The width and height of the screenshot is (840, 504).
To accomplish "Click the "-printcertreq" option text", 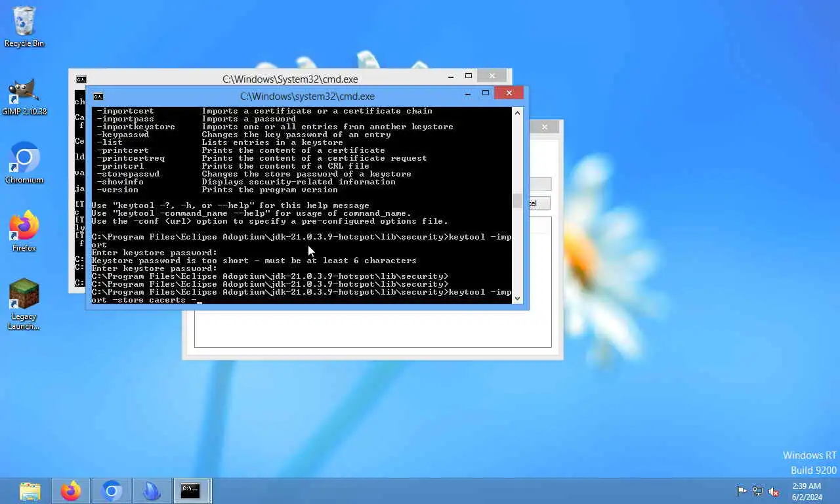I will pyautogui.click(x=131, y=158).
